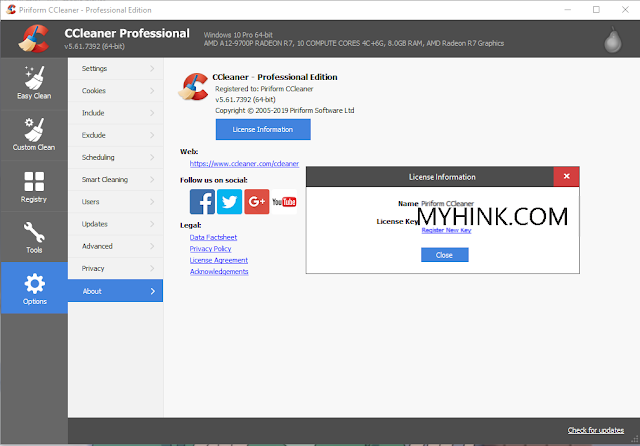The height and width of the screenshot is (446, 640).
Task: Open the Users options page
Action: [116, 202]
